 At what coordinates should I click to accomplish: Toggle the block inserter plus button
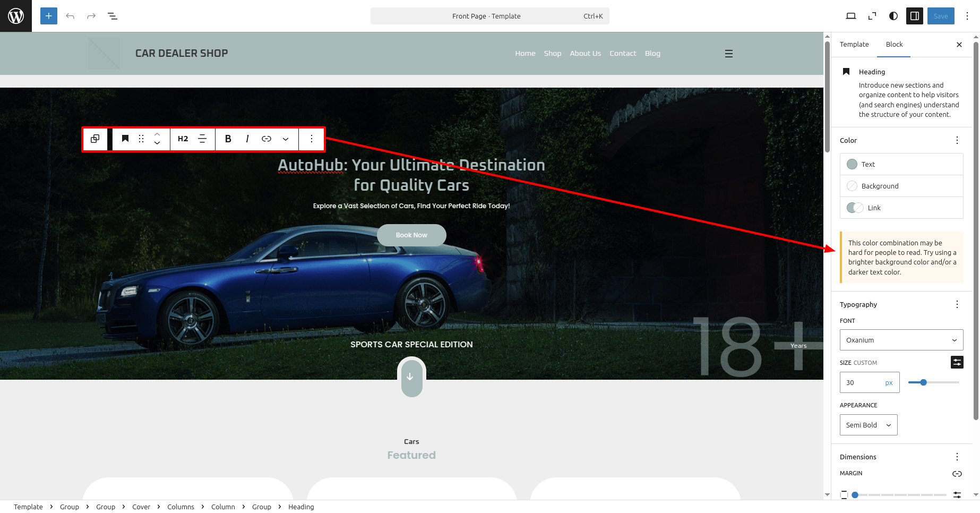click(49, 16)
